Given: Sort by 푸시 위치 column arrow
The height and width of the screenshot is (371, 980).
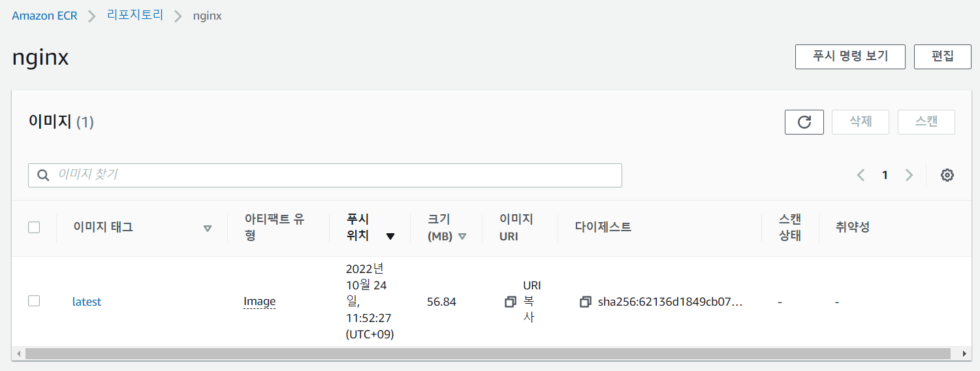Looking at the screenshot, I should coord(390,236).
